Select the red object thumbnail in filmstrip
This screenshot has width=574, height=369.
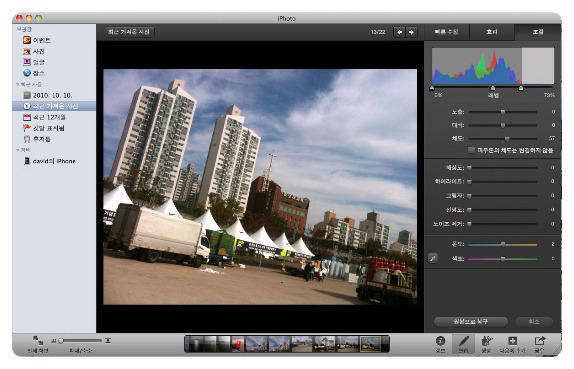[237, 344]
